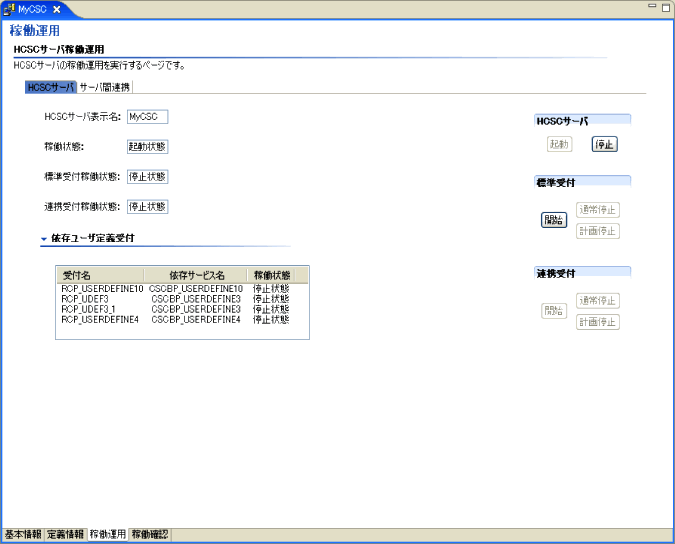Maximize the editor pane
Image resolution: width=675 pixels, height=544 pixels.
click(666, 8)
